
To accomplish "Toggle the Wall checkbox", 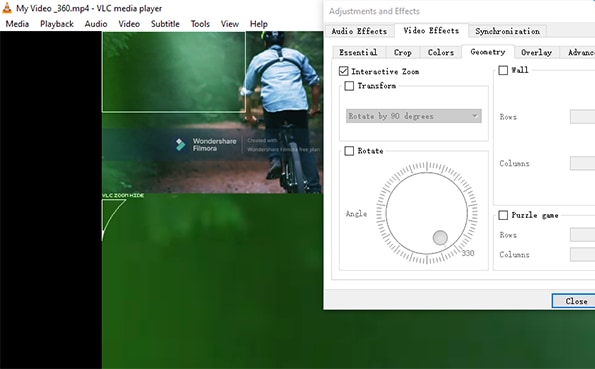I will (503, 70).
